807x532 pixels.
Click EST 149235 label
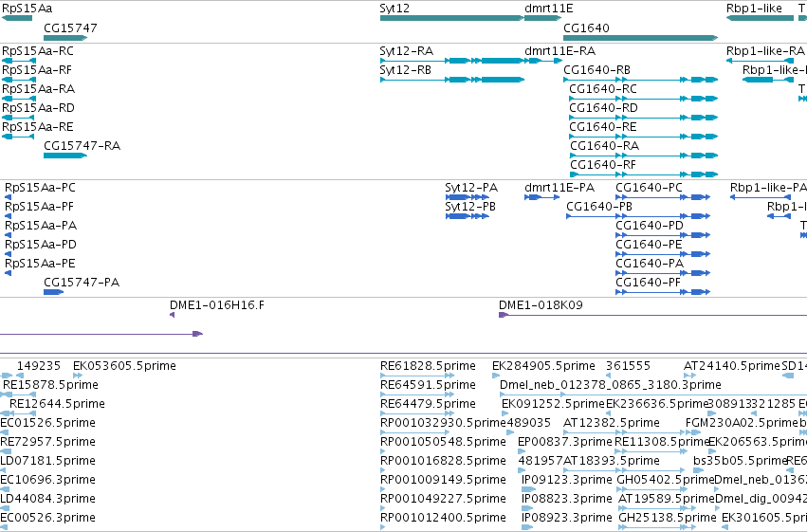click(39, 366)
